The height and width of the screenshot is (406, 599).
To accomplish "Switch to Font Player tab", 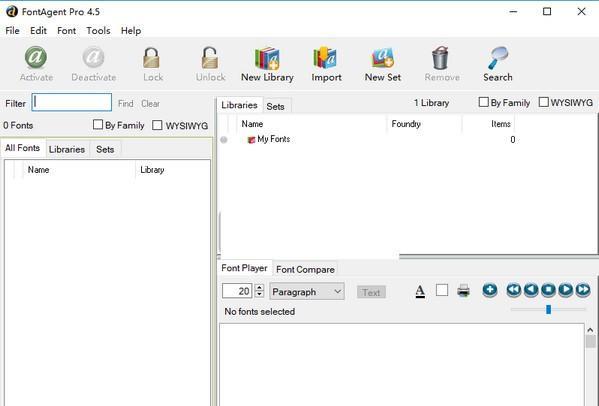I will pos(244,268).
